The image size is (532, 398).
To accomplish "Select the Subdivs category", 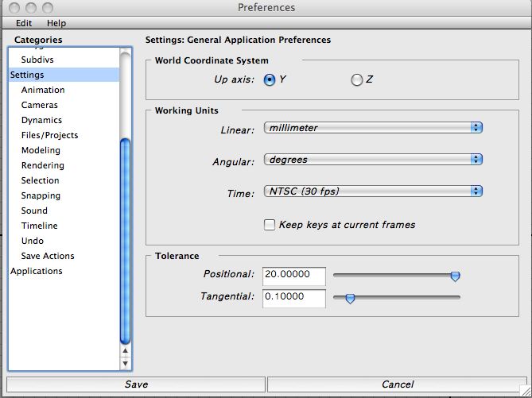I will coord(64,60).
